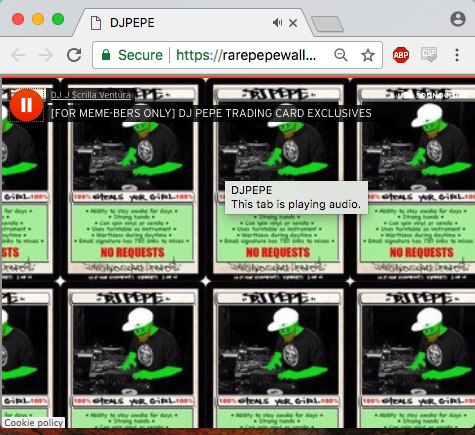Select the DJPEPE browser tab
Screen dimensions: 475x435
(x=192, y=23)
